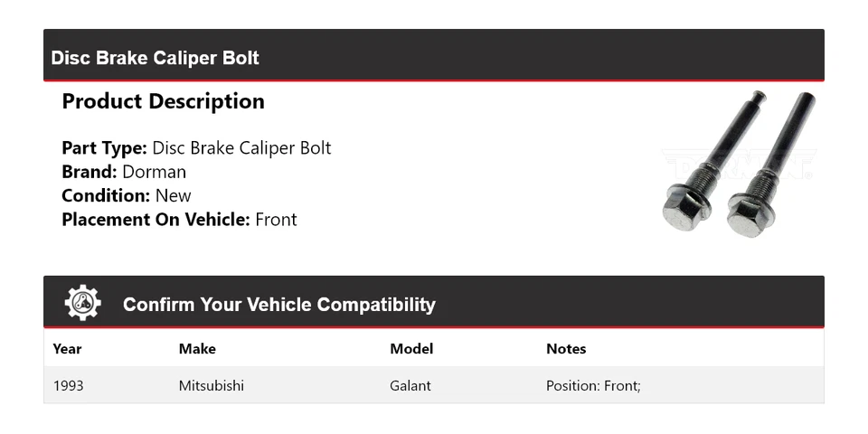Click the Year column header
The width and height of the screenshot is (868, 434).
click(x=67, y=348)
